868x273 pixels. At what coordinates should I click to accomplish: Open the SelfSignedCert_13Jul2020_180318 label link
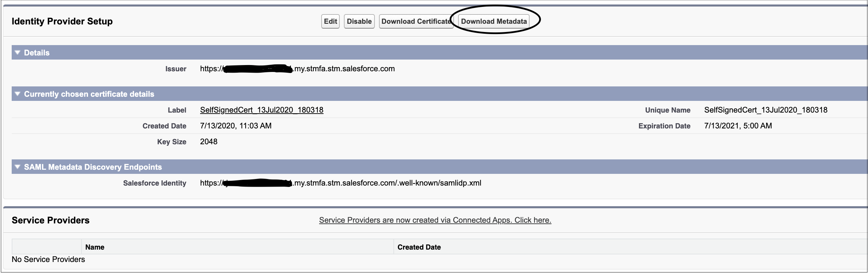[261, 110]
